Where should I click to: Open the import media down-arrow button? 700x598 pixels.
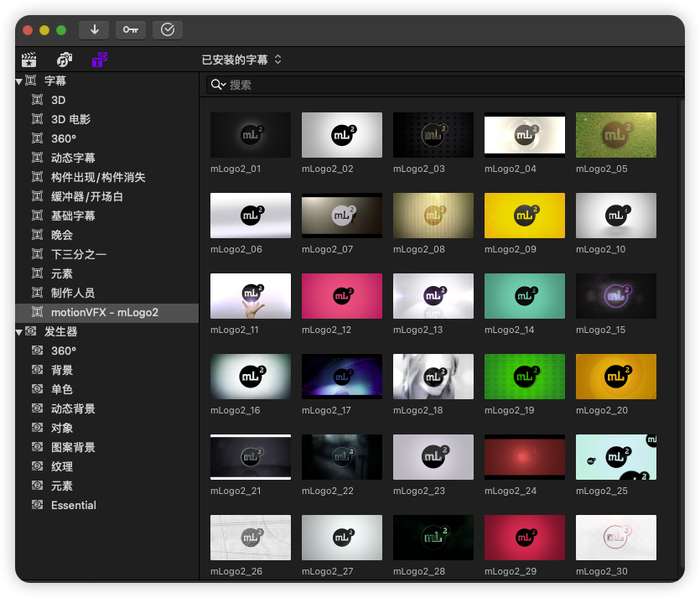pos(94,30)
